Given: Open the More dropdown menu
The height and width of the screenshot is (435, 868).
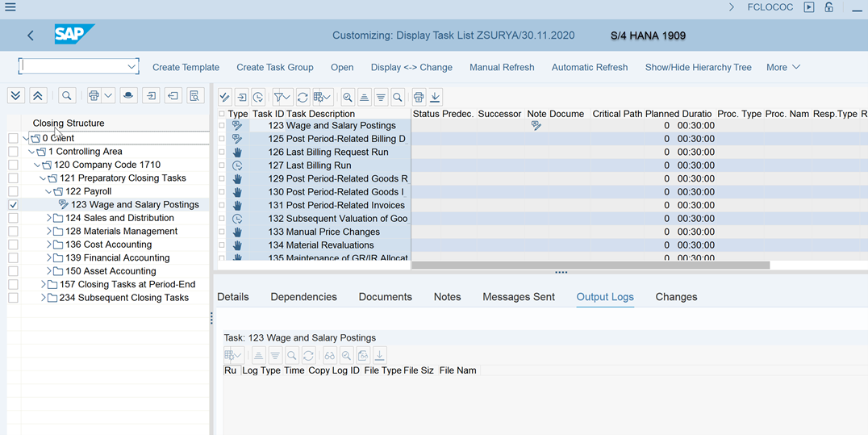Looking at the screenshot, I should pyautogui.click(x=782, y=68).
